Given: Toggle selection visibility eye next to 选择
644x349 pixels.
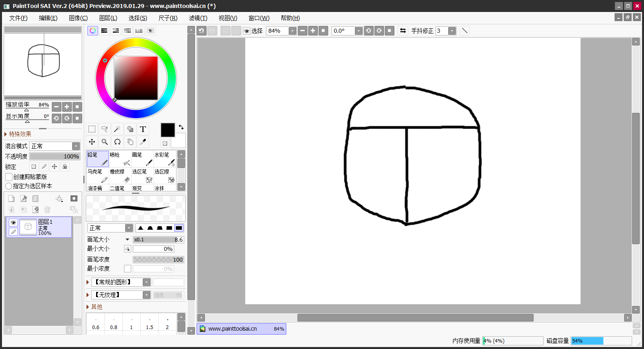Looking at the screenshot, I should (x=246, y=31).
